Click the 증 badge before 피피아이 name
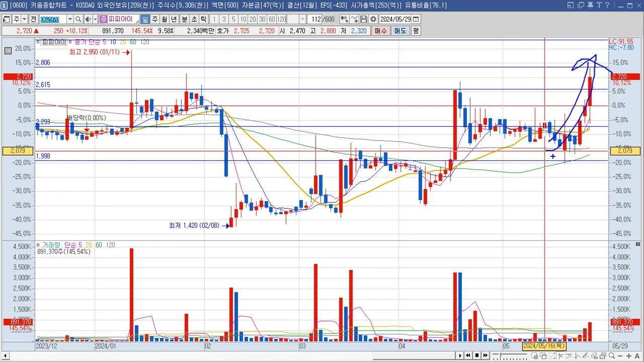 tap(103, 19)
